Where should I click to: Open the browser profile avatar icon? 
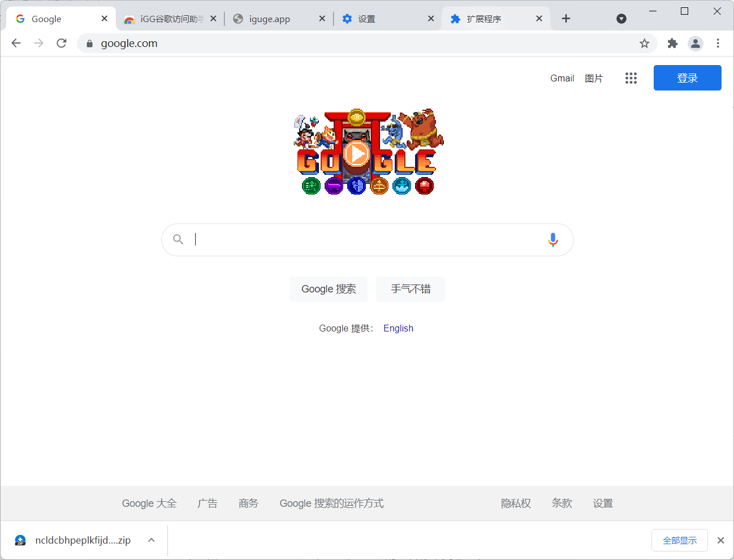point(695,43)
